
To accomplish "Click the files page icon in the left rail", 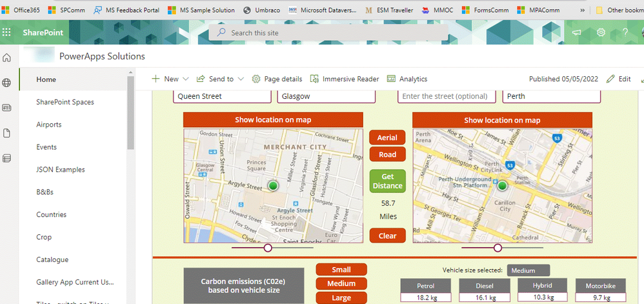I will click(6, 133).
